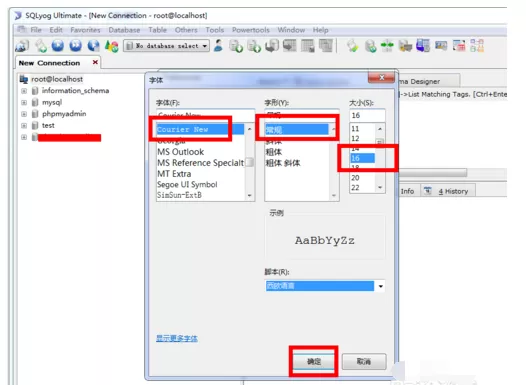This screenshot has width=526, height=385.
Task: Click the grey stacked-windows toolbar icon
Action: [325, 46]
